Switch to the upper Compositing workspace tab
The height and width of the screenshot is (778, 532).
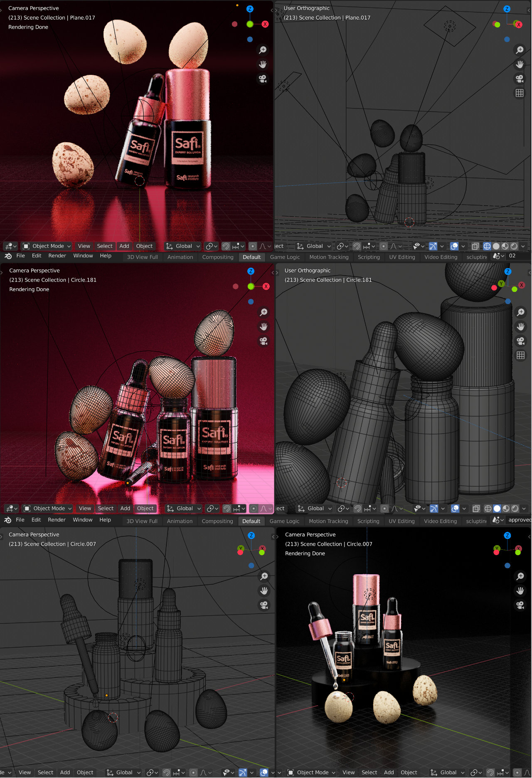(218, 257)
